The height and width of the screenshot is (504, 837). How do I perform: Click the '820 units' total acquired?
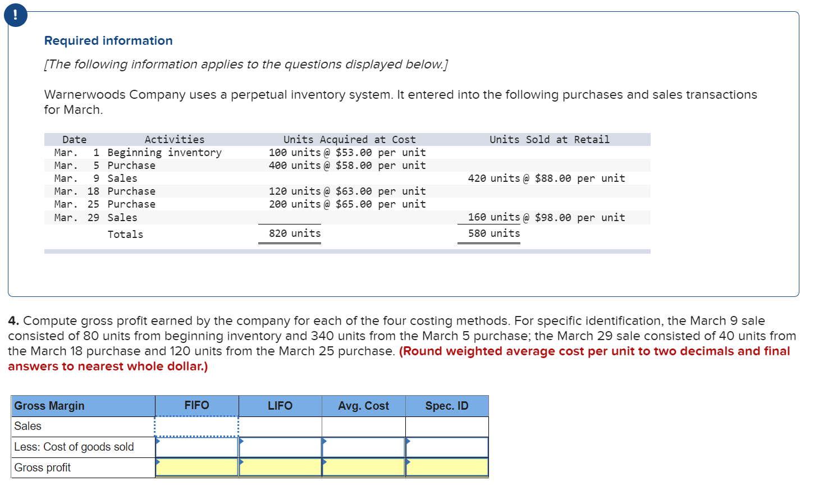[x=295, y=233]
